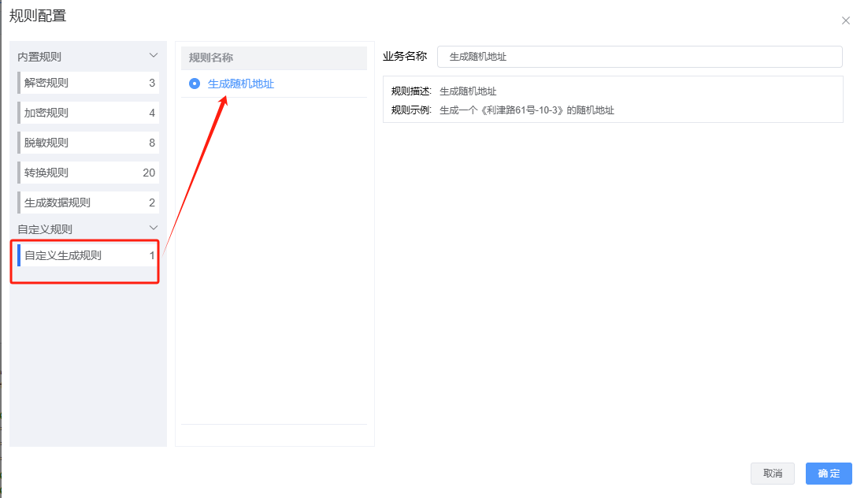This screenshot has width=868, height=498.
Task: Collapse the 自定义规则 section chevron
Action: click(x=154, y=228)
